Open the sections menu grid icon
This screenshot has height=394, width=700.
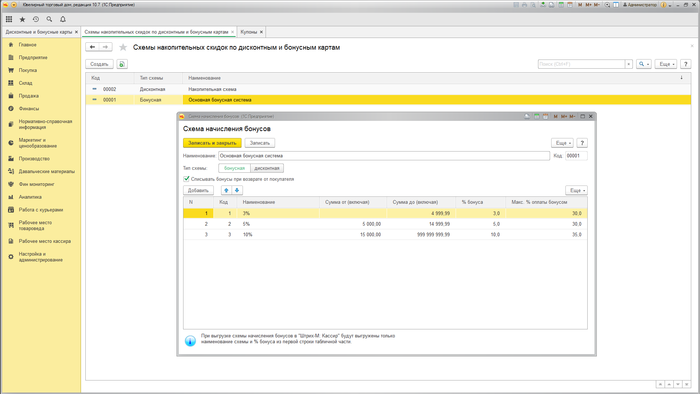[9, 19]
